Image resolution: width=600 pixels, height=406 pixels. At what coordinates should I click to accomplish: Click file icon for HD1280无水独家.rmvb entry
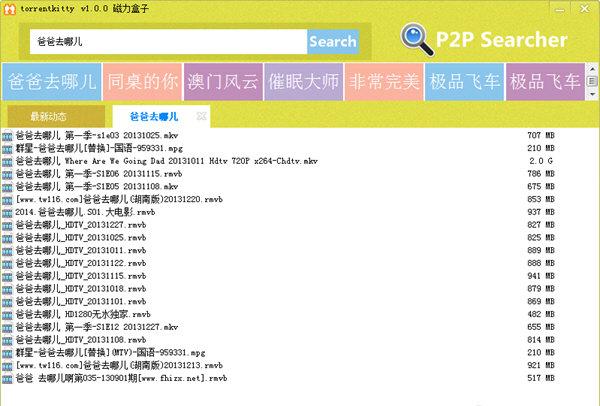(8, 314)
